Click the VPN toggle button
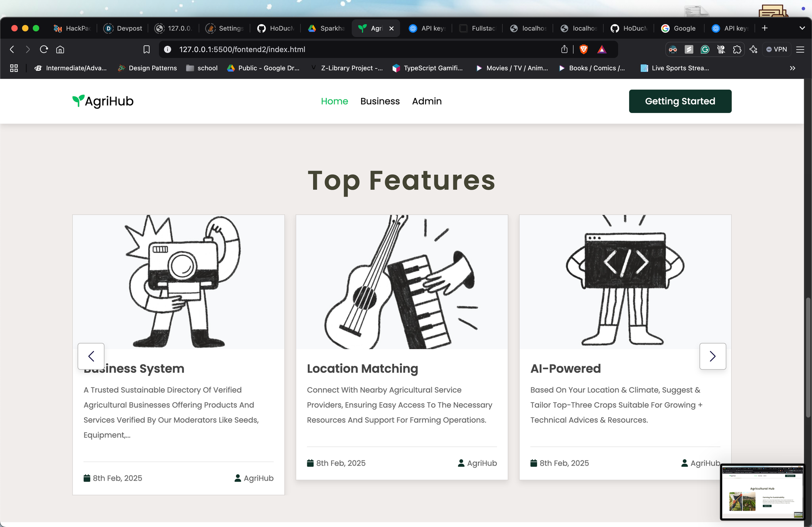This screenshot has width=812, height=527. pyautogui.click(x=777, y=49)
